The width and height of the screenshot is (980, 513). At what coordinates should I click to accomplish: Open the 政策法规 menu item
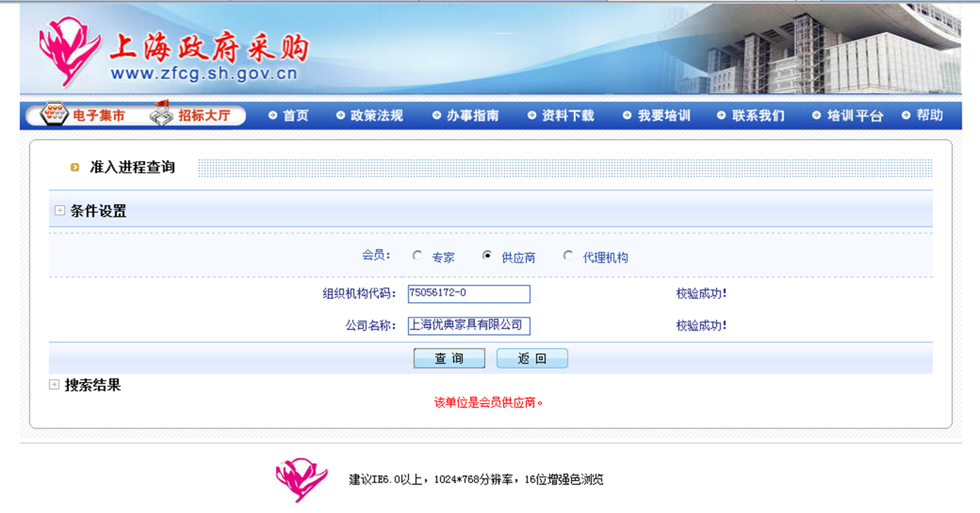[376, 116]
